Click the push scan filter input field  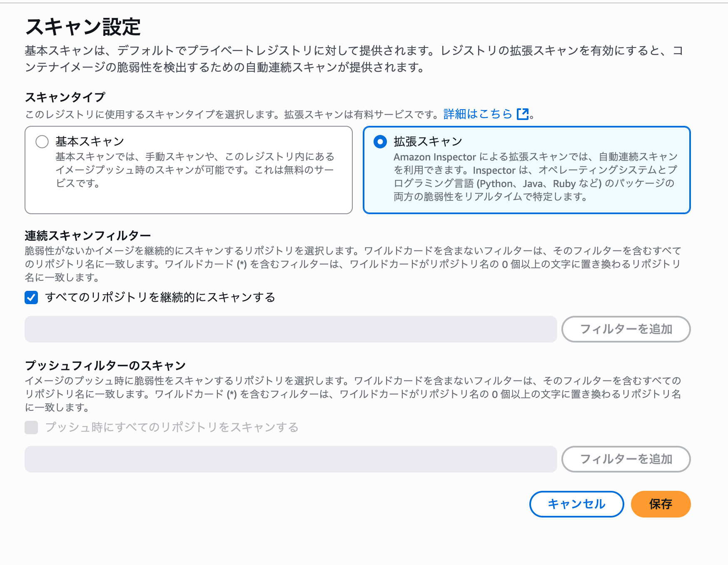point(292,459)
